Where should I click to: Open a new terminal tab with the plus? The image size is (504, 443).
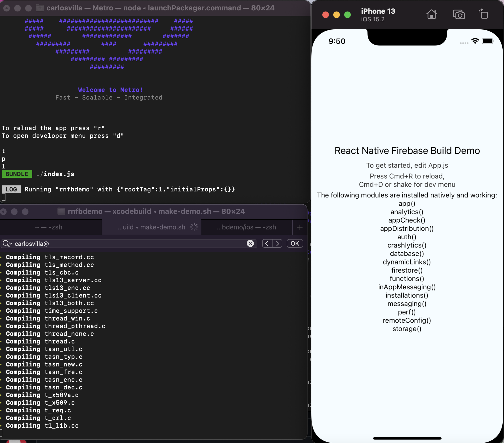tap(300, 227)
